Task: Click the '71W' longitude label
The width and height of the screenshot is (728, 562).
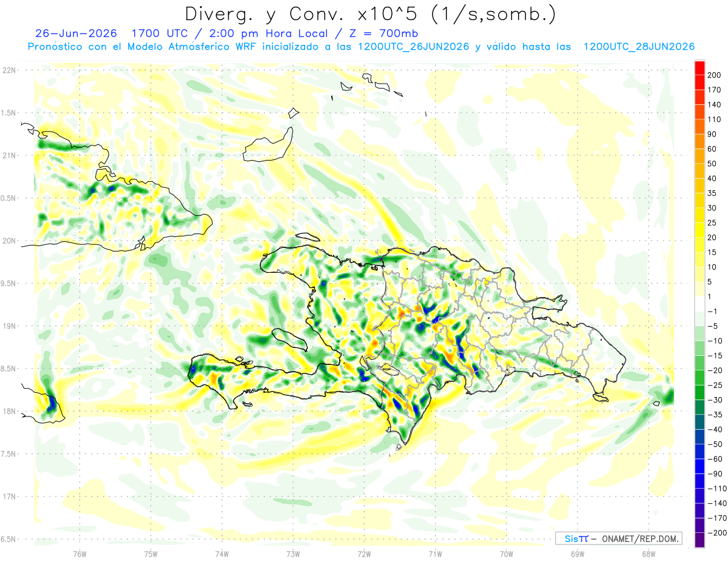Action: [x=435, y=553]
